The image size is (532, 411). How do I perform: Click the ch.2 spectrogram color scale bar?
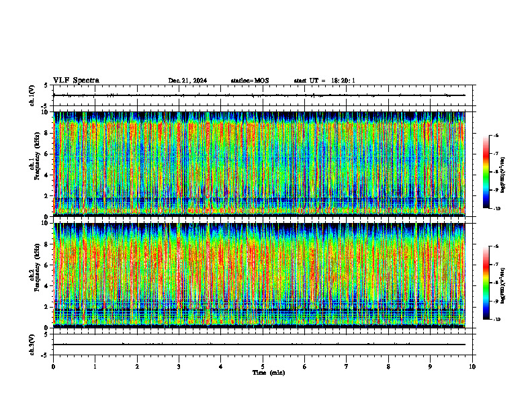[x=486, y=283]
